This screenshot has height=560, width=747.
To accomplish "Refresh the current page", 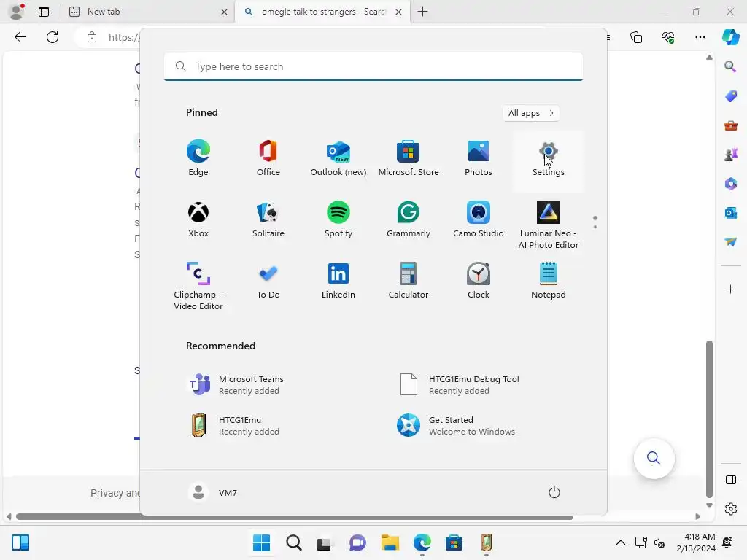I will point(53,37).
